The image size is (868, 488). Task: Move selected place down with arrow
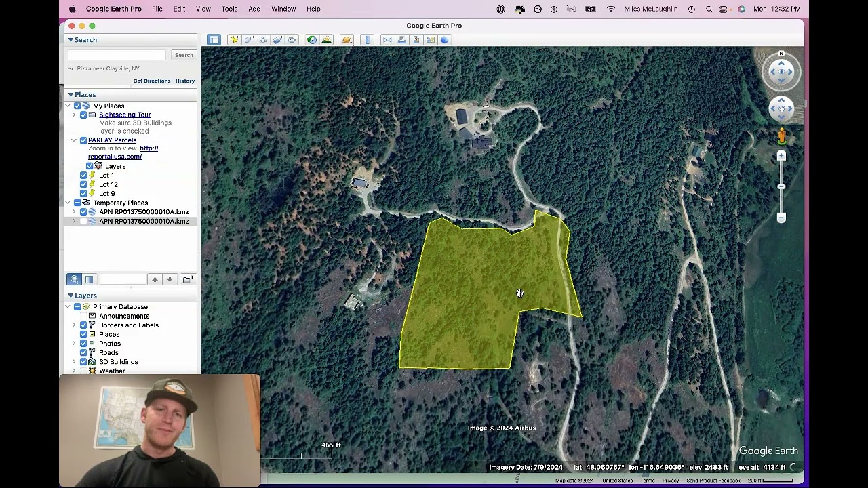pyautogui.click(x=170, y=279)
